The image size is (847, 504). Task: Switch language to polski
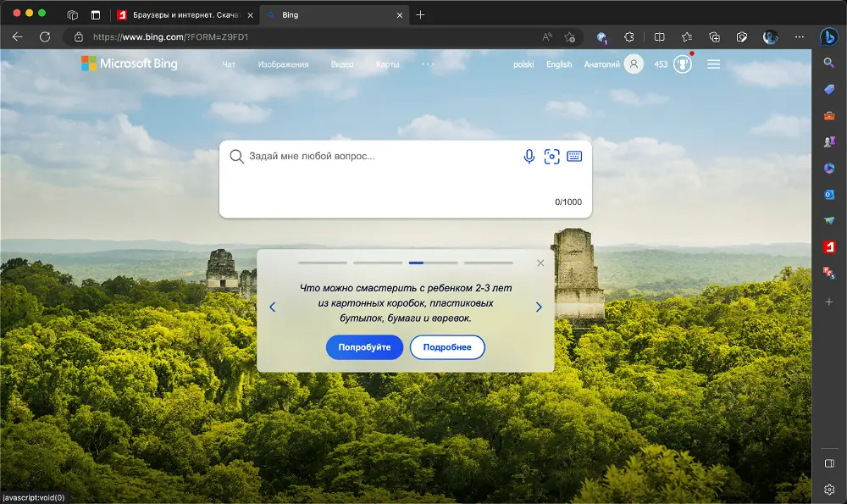point(523,64)
